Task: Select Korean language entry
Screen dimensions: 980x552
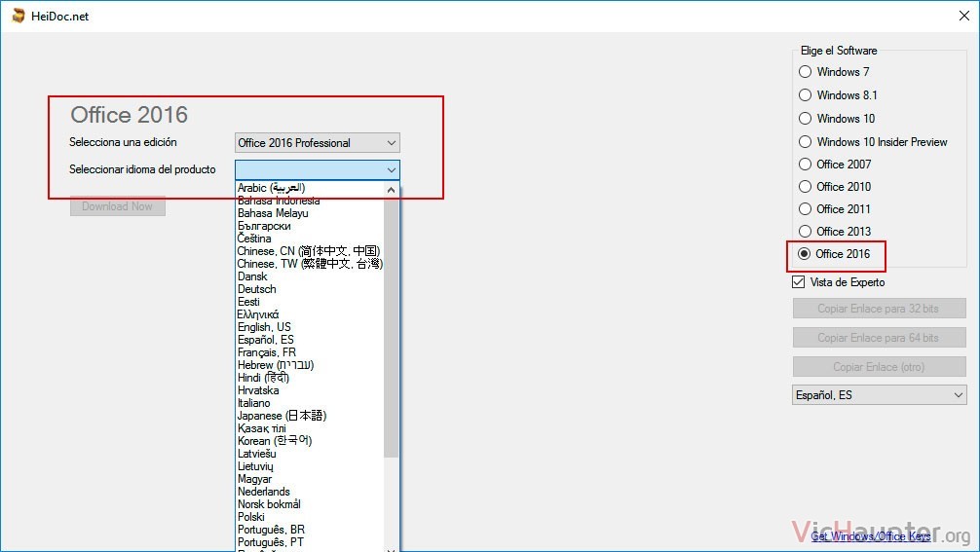Action: 310,441
